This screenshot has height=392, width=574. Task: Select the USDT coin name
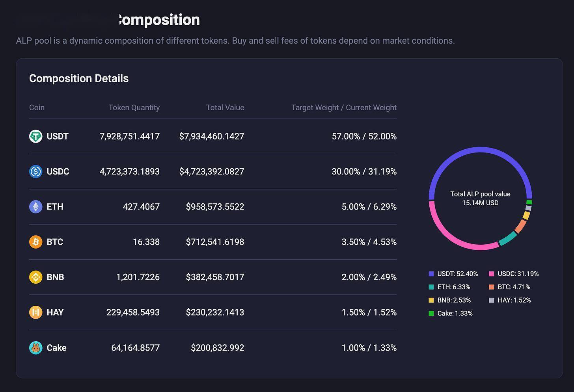pyautogui.click(x=58, y=136)
